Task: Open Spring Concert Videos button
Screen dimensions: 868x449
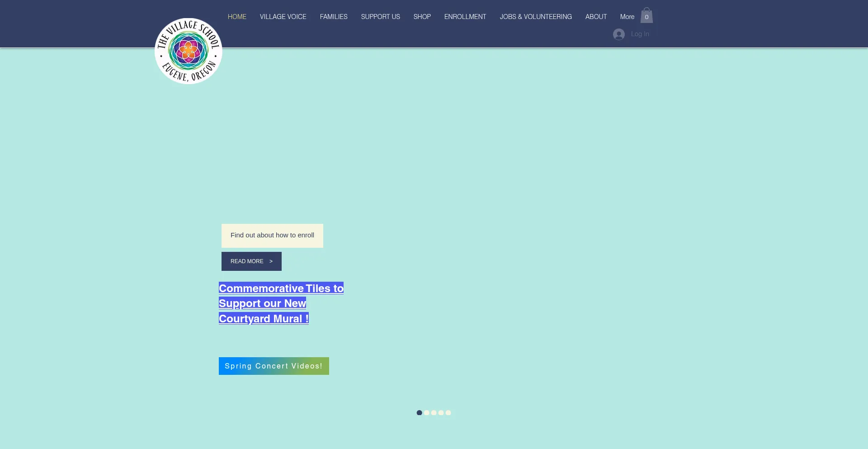Action: point(274,366)
